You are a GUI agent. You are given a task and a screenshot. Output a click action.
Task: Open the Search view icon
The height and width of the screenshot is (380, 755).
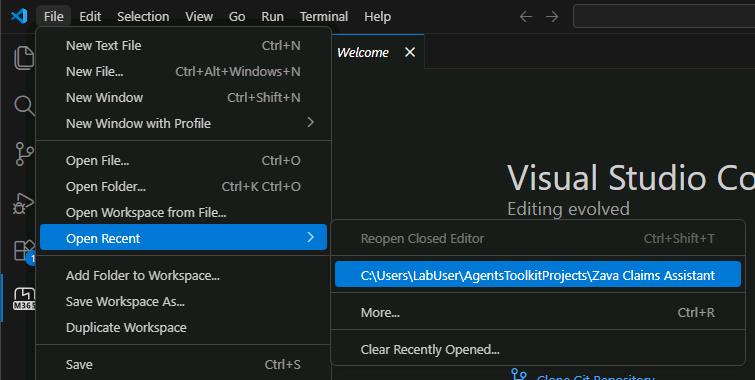tap(24, 105)
